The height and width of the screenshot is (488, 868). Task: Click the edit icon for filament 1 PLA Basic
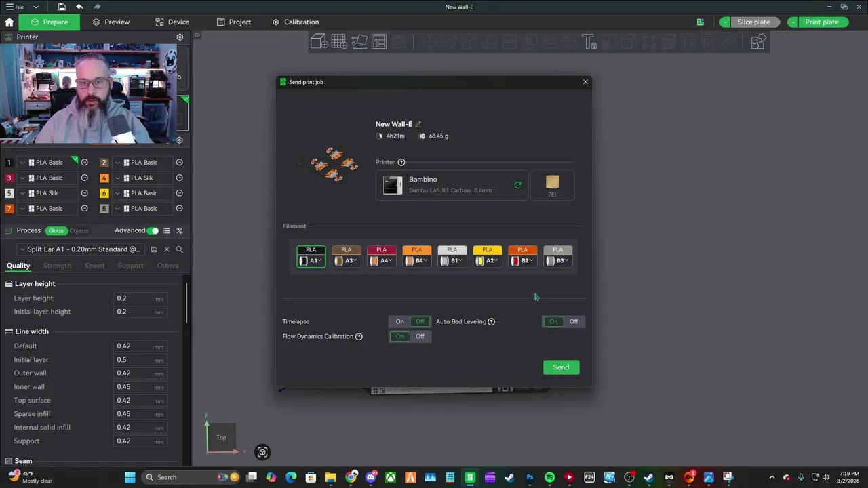tap(85, 163)
